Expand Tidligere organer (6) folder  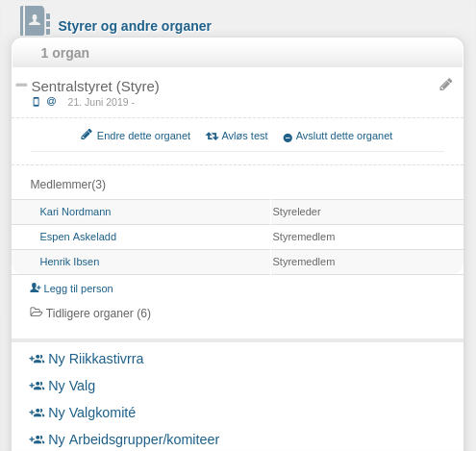click(x=90, y=313)
